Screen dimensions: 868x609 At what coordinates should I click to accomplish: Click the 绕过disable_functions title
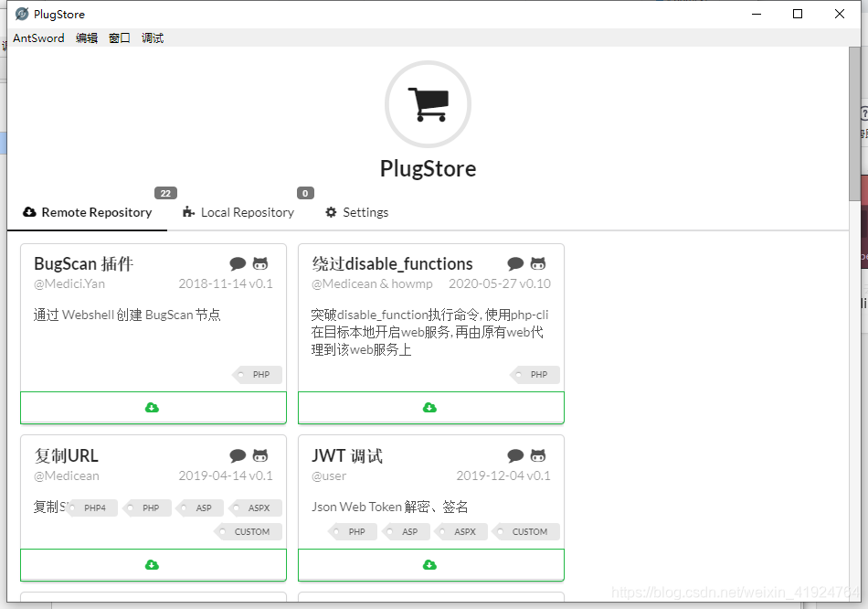tap(392, 263)
